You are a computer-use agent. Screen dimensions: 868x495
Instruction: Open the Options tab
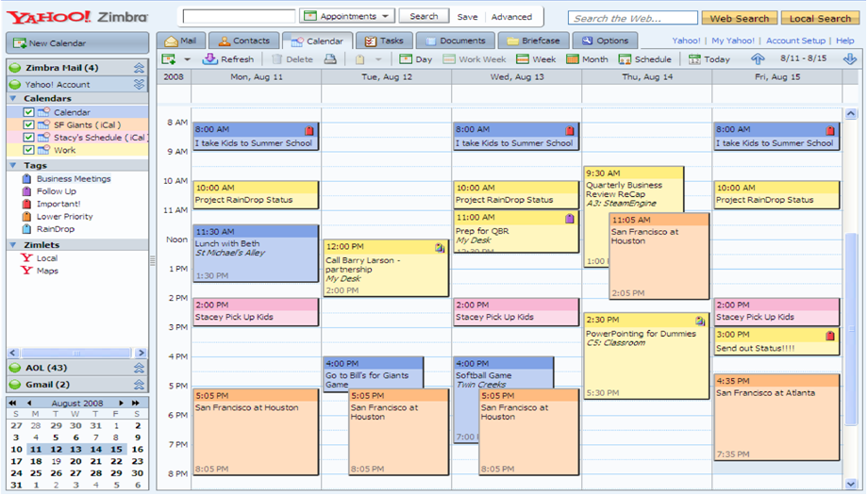[605, 41]
